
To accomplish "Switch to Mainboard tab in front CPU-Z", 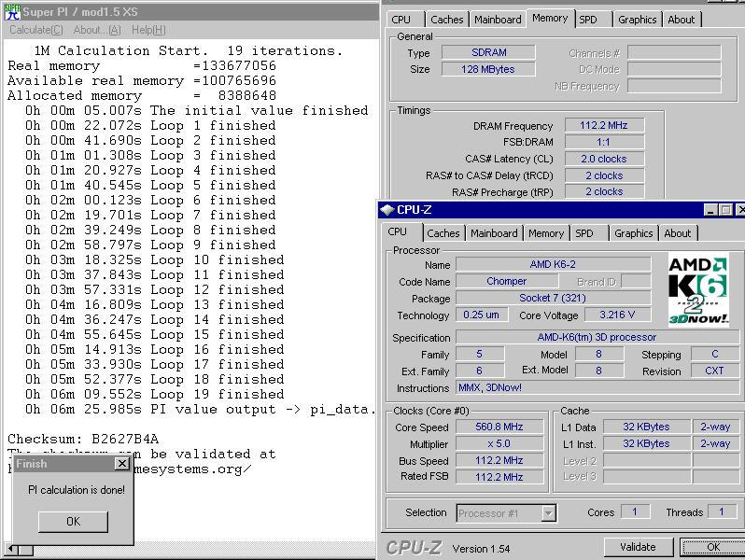I will tap(494, 233).
